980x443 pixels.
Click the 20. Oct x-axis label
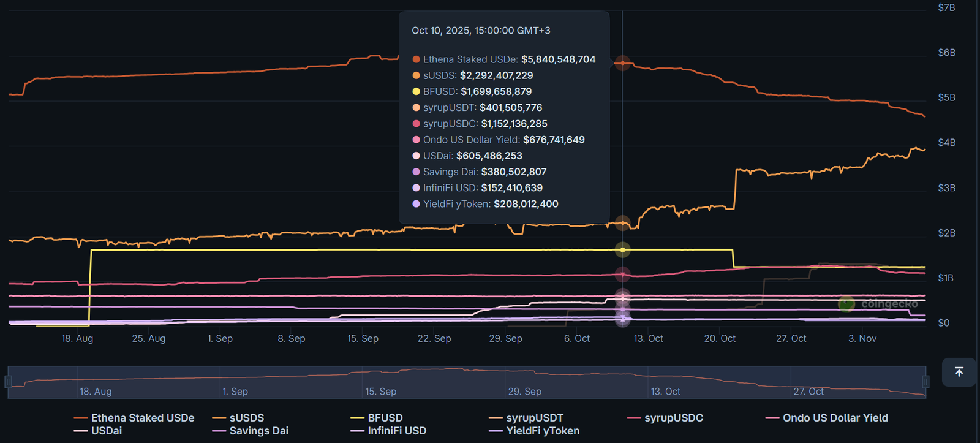pyautogui.click(x=720, y=338)
